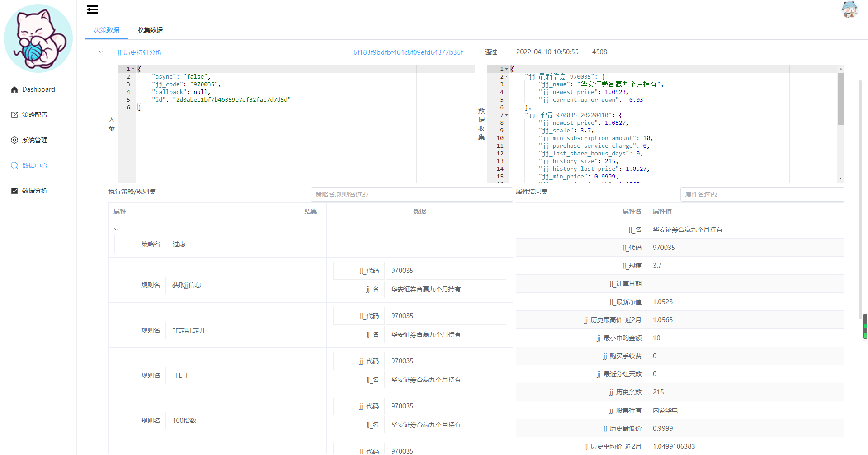This screenshot has height=455, width=868.
Task: Select the rule name 100指数
Action: [184, 421]
